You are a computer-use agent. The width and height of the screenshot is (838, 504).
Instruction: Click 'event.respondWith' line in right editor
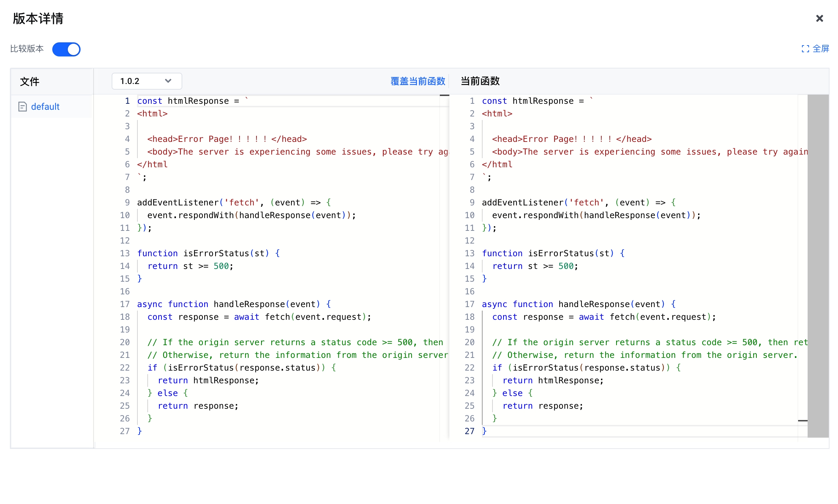[x=596, y=215]
